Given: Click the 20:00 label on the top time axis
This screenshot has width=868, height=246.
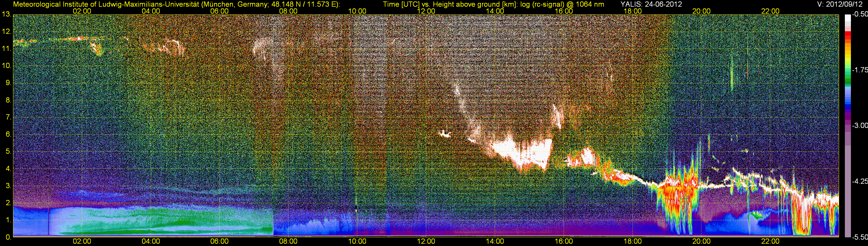Looking at the screenshot, I should (x=702, y=11).
